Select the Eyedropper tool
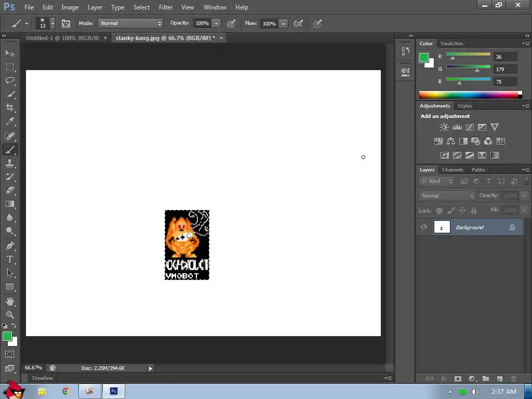This screenshot has height=399, width=532. pos(10,121)
